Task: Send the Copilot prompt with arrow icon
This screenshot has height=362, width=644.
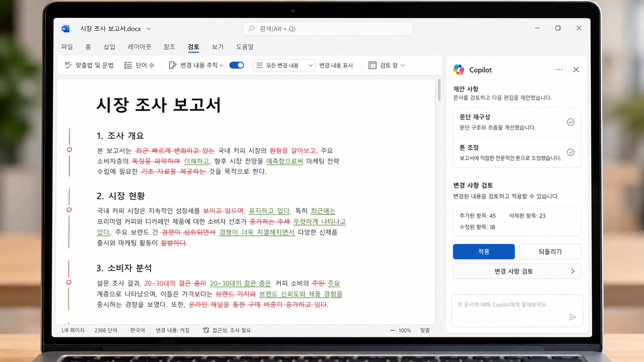Action: point(572,317)
